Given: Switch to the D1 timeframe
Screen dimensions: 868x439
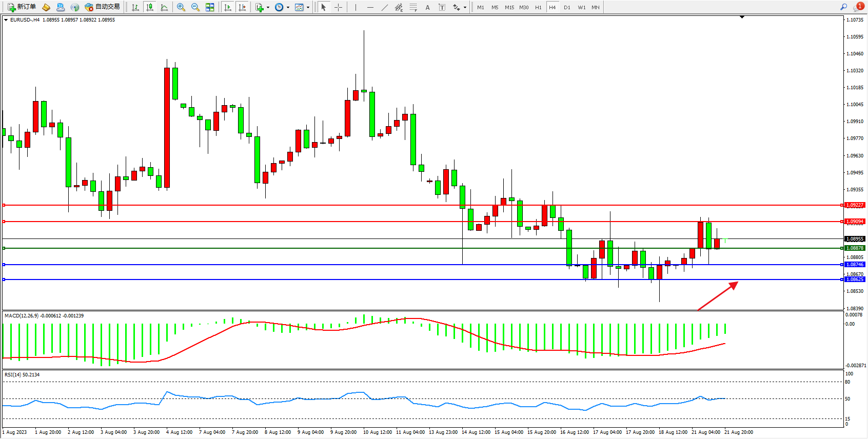Looking at the screenshot, I should coord(567,7).
